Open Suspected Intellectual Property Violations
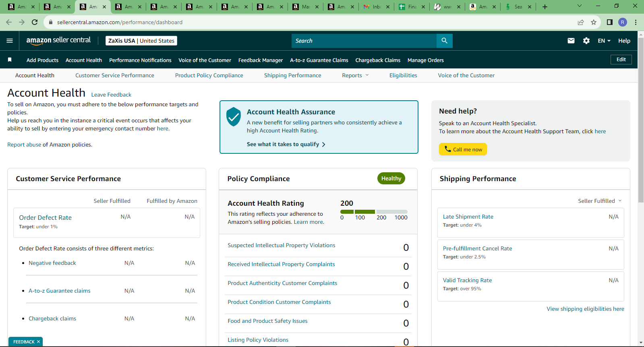Screen dimensions: 644x347 click(x=281, y=245)
